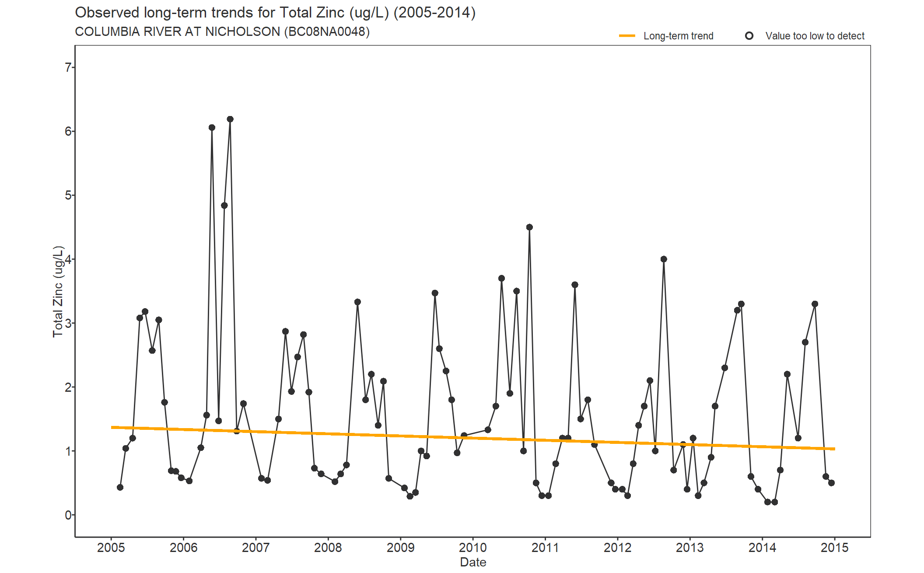Click the y-axis label 'Total Zinc (ug/L)'
This screenshot has height=573, width=924.
tap(58, 292)
